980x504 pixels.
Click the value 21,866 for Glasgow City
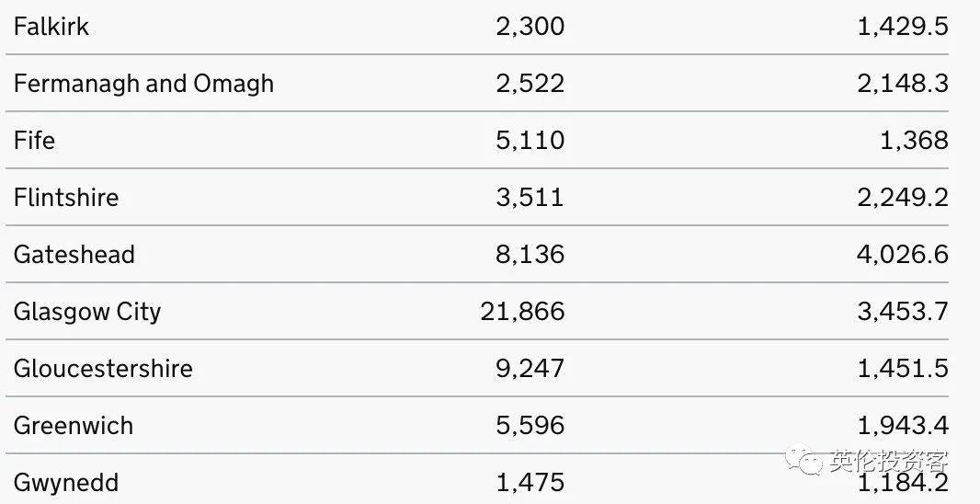522,312
